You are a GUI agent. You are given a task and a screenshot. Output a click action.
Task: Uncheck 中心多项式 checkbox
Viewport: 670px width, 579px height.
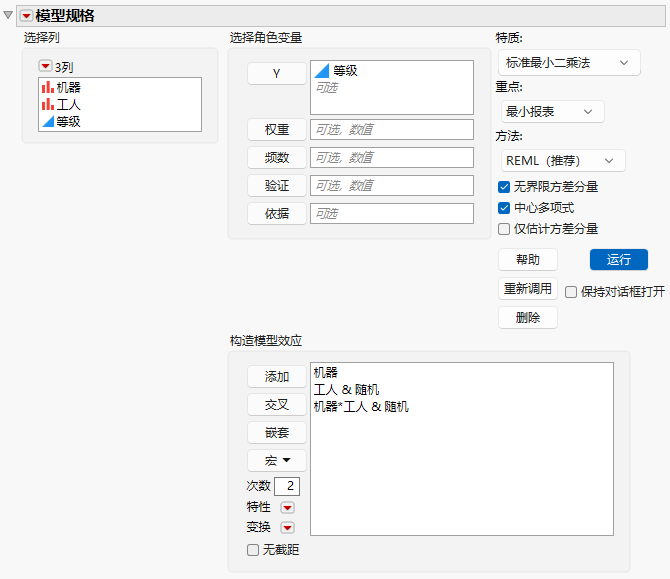tap(504, 208)
